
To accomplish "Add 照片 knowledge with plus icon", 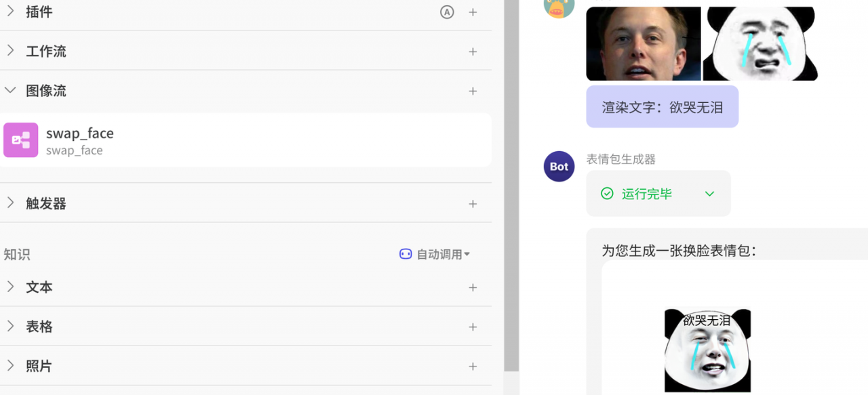I will 473,366.
